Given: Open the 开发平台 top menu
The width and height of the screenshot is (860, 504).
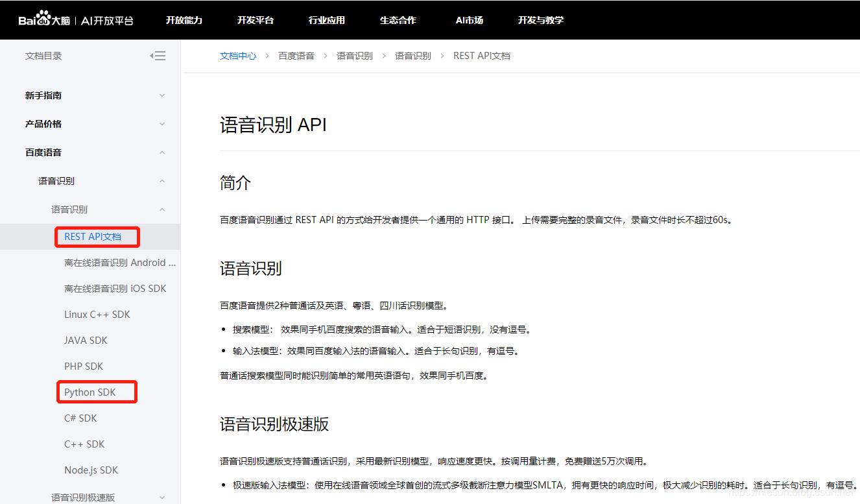Looking at the screenshot, I should [256, 20].
